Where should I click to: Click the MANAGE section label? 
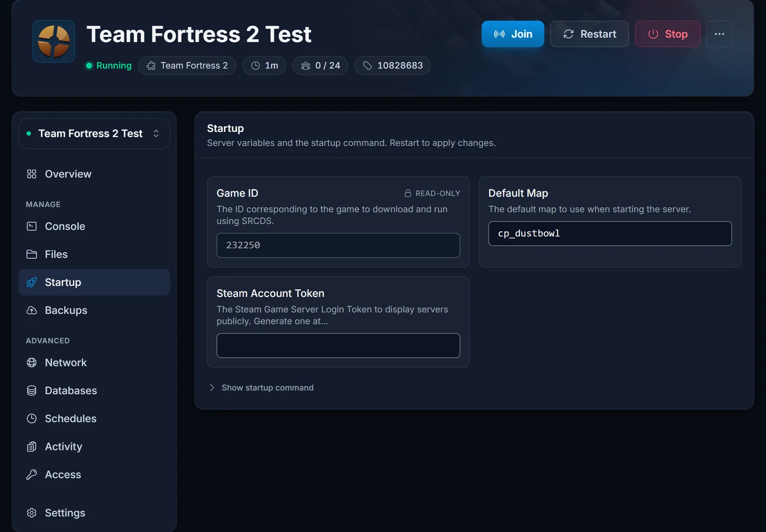(x=43, y=204)
